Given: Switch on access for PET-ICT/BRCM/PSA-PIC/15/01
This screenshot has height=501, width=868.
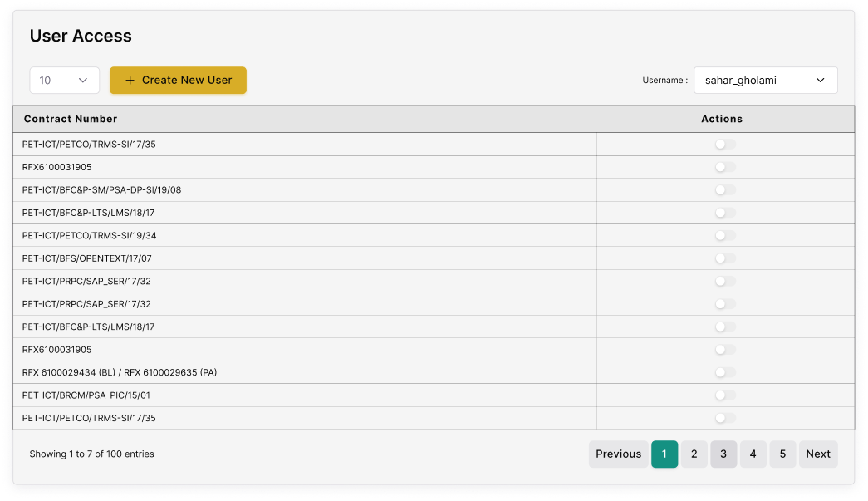Looking at the screenshot, I should [x=725, y=395].
